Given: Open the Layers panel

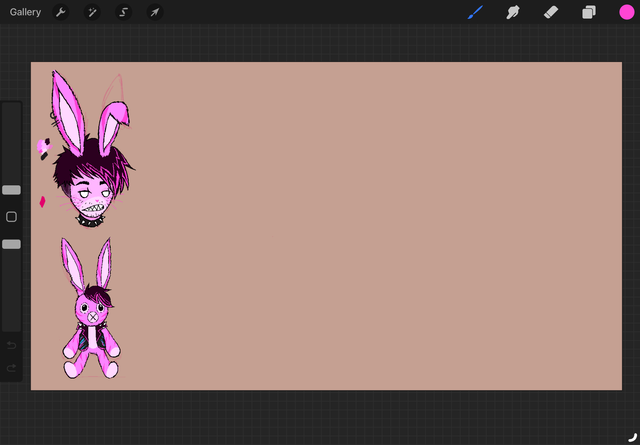Looking at the screenshot, I should click(589, 12).
